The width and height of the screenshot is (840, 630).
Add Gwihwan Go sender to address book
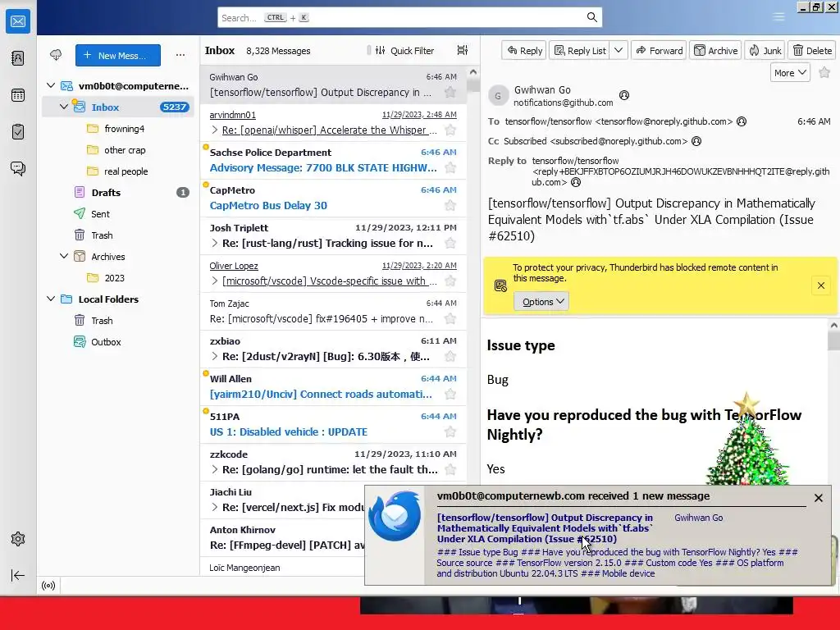624,95
